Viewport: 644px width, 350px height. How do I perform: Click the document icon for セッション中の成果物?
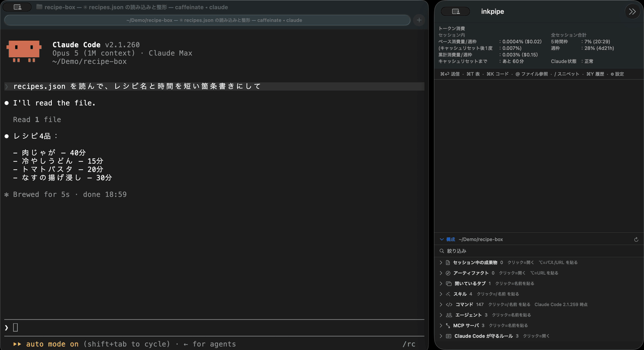point(448,262)
